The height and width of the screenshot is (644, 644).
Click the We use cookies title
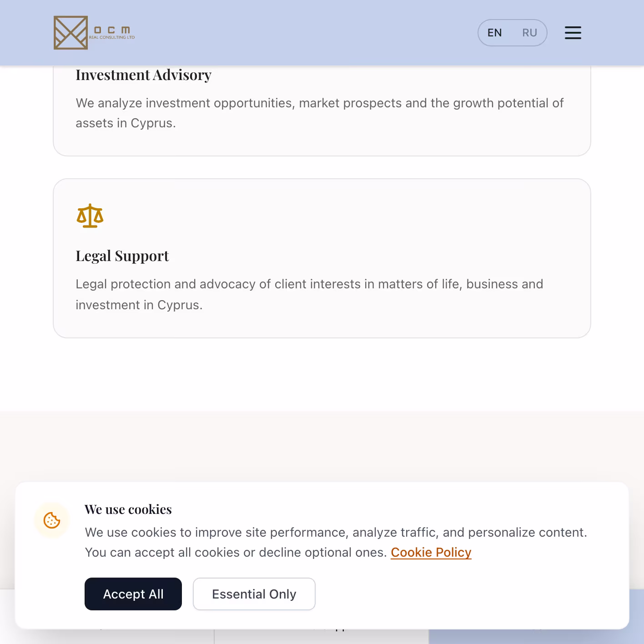coord(128,509)
